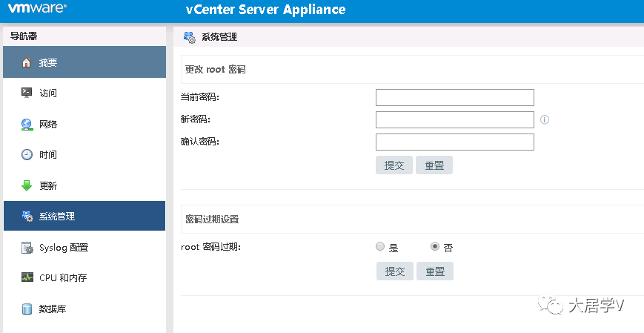This screenshot has width=644, height=333.
Task: Click the monitor graph icon beside CPU 和内存
Action: coord(27,277)
